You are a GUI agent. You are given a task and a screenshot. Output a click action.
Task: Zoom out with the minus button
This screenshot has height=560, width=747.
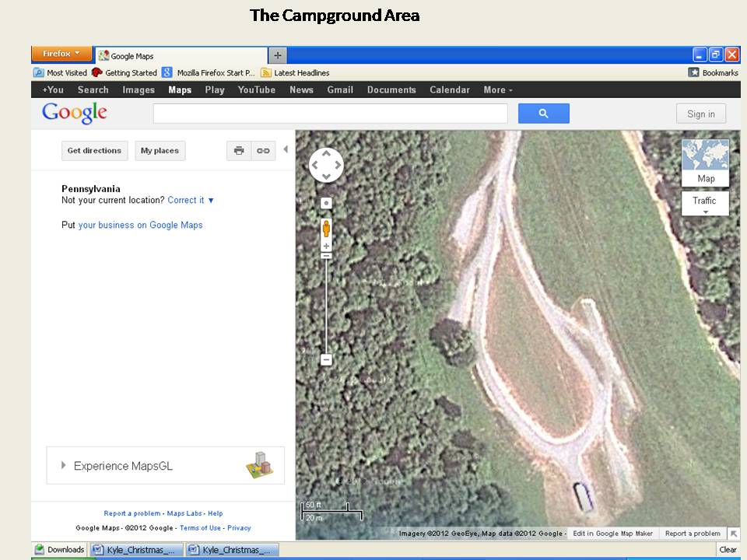[x=326, y=359]
